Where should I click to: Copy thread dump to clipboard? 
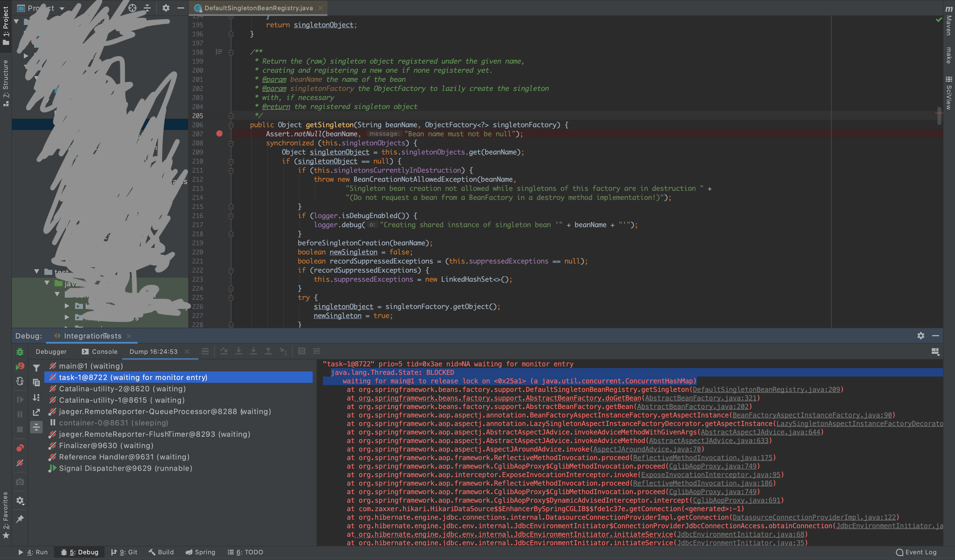[36, 383]
